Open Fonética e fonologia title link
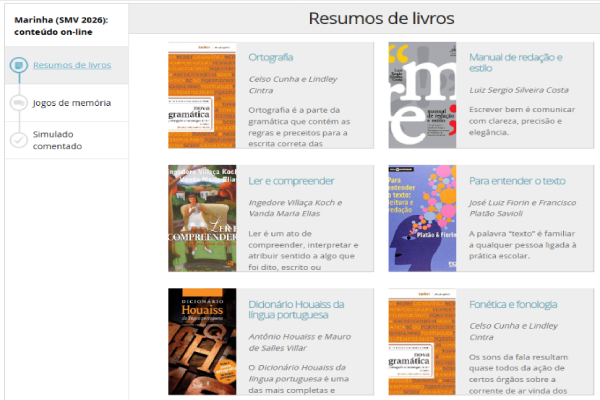 pos(513,304)
